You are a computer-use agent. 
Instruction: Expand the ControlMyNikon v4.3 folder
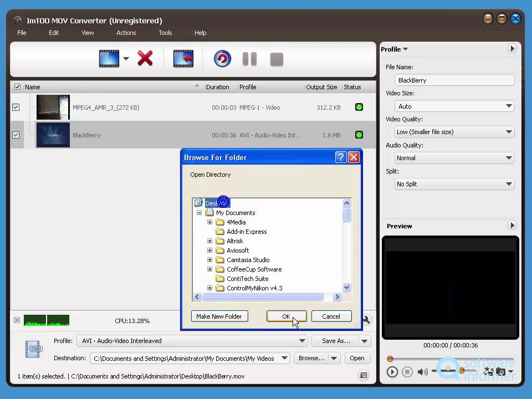(209, 288)
